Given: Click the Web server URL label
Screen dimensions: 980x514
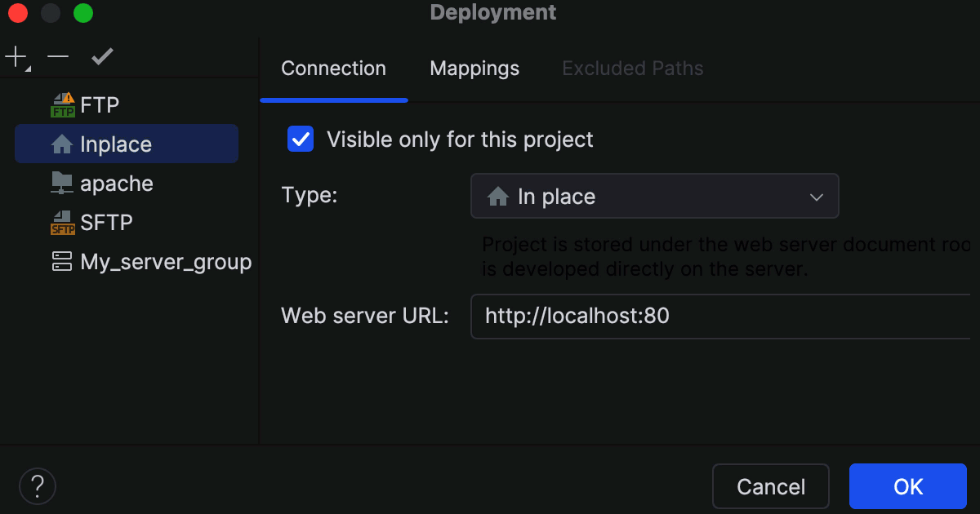Looking at the screenshot, I should pos(365,316).
